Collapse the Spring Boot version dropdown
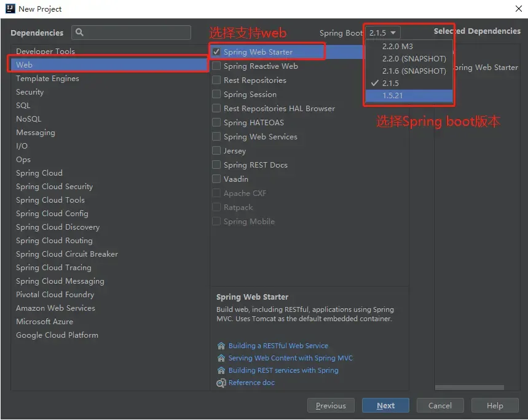Image resolution: width=528 pixels, height=420 pixels. 384,33
